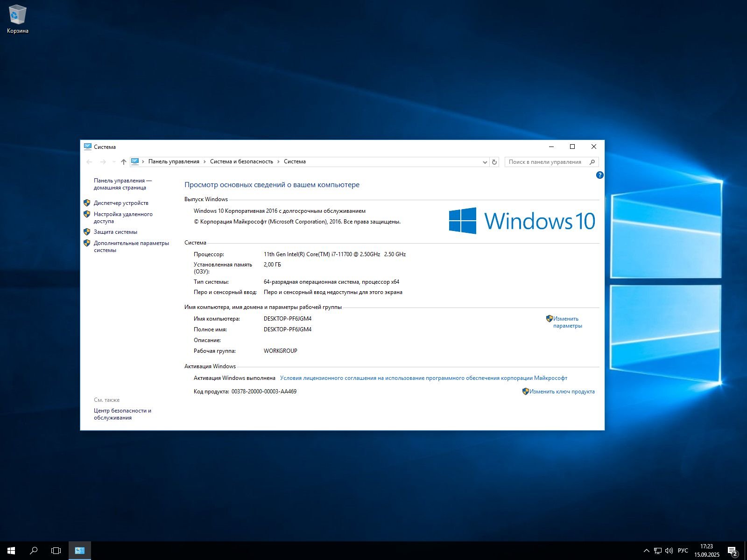Click the Control Panel search field
Screen dimensions: 747x560
point(546,162)
